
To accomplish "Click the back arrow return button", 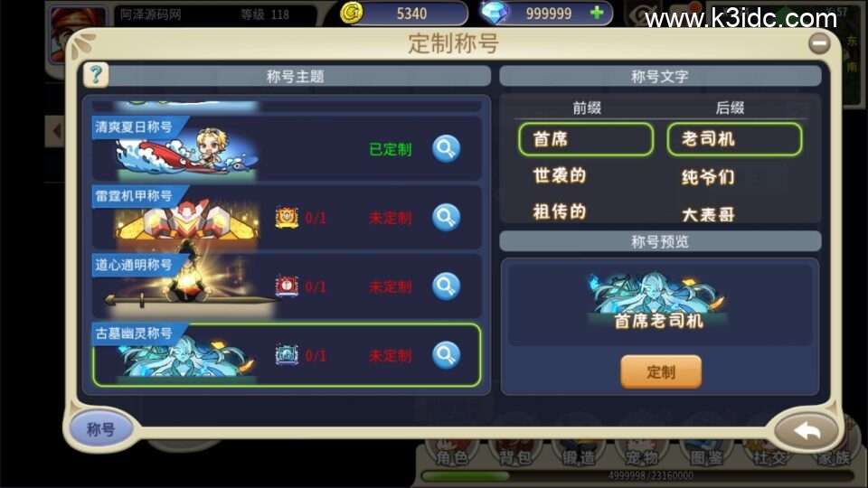I will 807,431.
